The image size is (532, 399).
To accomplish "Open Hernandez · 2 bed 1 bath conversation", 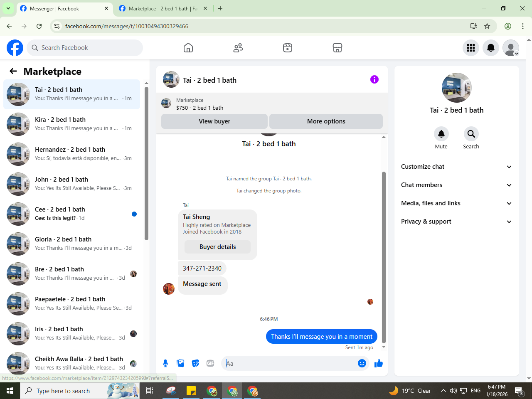I will [x=71, y=154].
